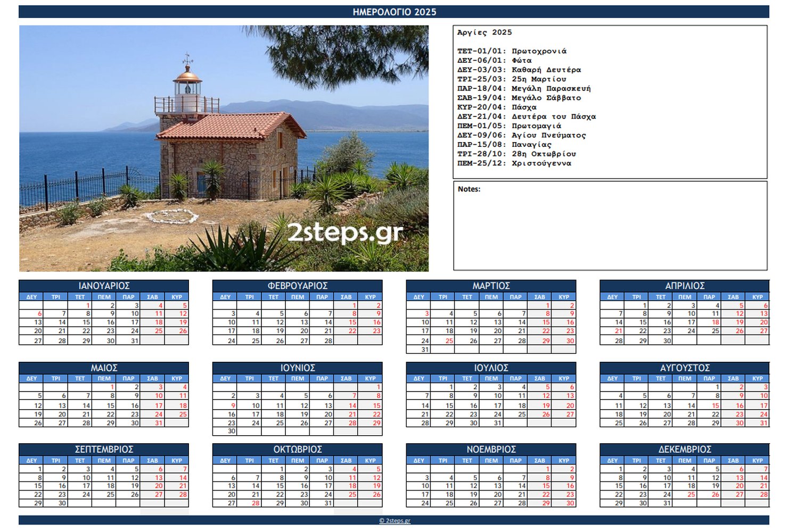Select the red day 15 in ΑΥΓΟΥΣΤΟΣ
This screenshot has height=532, width=798.
click(x=709, y=405)
